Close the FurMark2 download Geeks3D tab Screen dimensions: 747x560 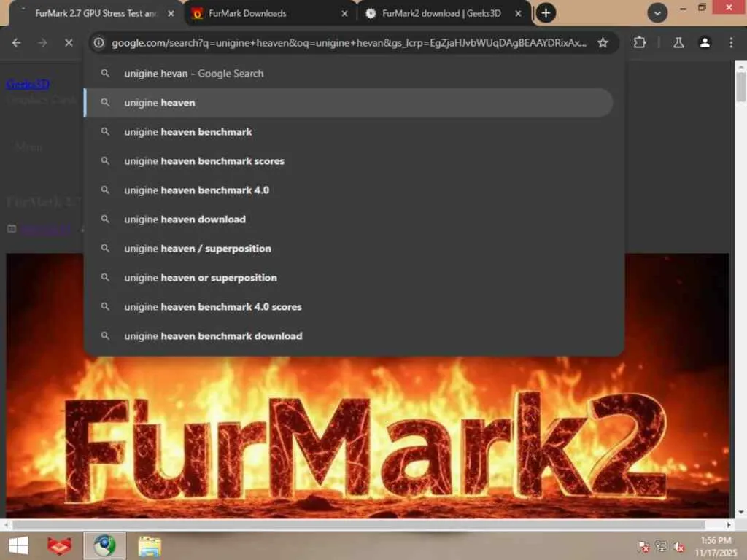tap(518, 14)
